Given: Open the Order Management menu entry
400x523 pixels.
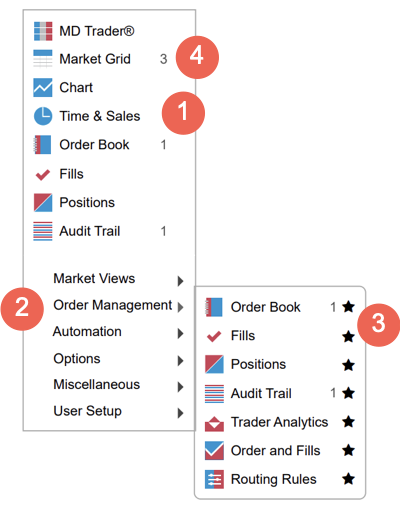Looking at the screenshot, I should 113,306.
